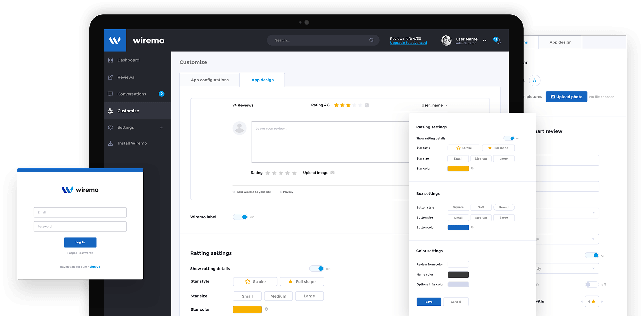644x316 pixels.
Task: Click the Log in button
Action: pyautogui.click(x=80, y=242)
